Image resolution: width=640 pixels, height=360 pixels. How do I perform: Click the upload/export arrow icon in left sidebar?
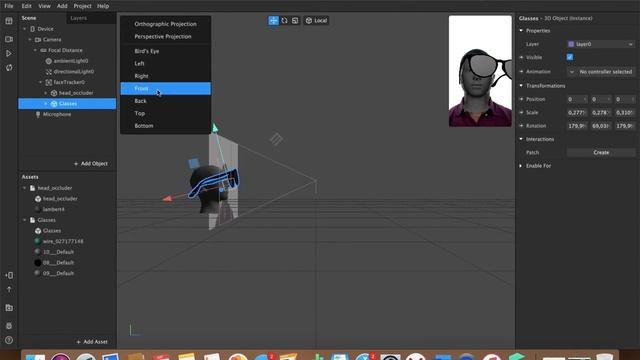point(9,289)
